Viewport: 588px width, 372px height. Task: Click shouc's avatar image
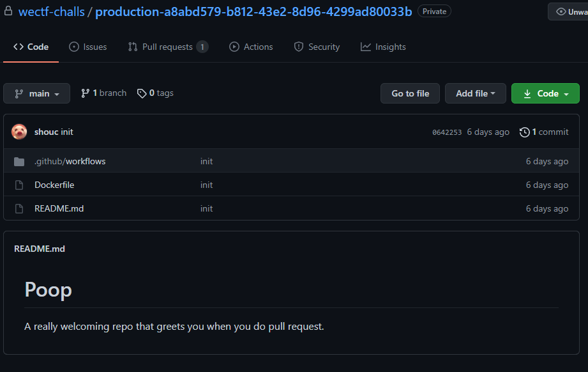coord(19,132)
